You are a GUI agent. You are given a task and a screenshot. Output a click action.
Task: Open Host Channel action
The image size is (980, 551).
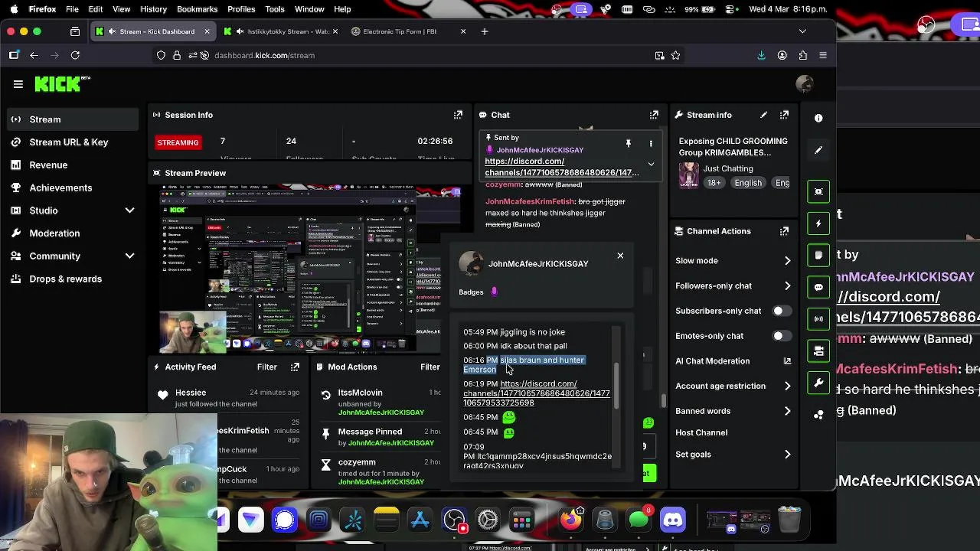coord(701,433)
